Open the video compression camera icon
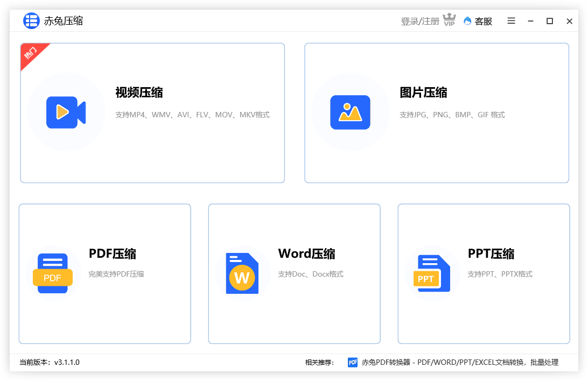The width and height of the screenshot is (588, 381). click(66, 112)
